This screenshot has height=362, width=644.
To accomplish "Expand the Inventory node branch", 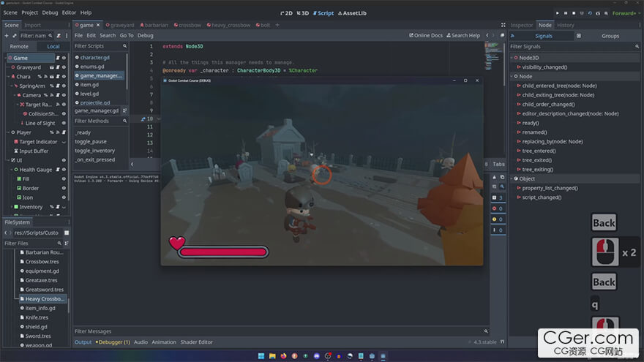I will (12, 207).
